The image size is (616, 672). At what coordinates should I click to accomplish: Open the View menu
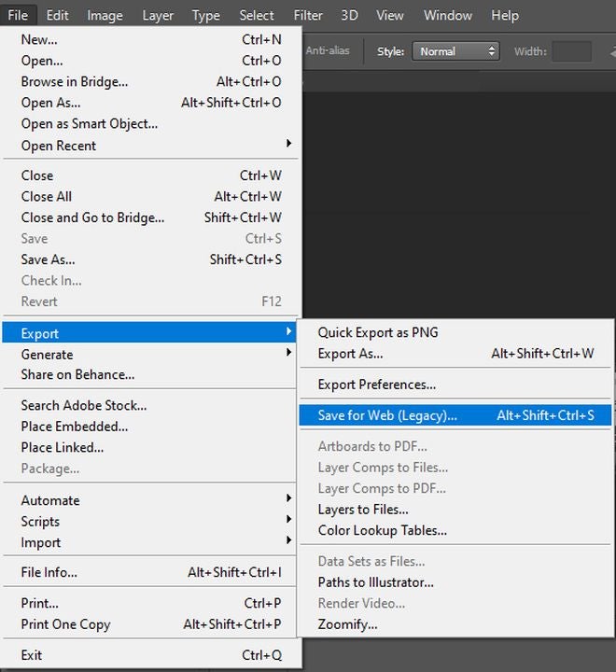tap(389, 16)
